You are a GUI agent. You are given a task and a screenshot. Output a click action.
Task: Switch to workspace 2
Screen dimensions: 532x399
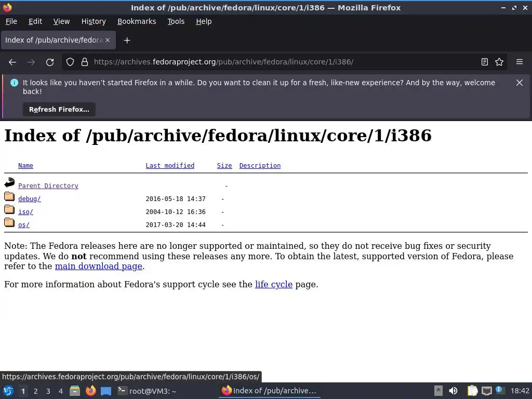[36, 391]
